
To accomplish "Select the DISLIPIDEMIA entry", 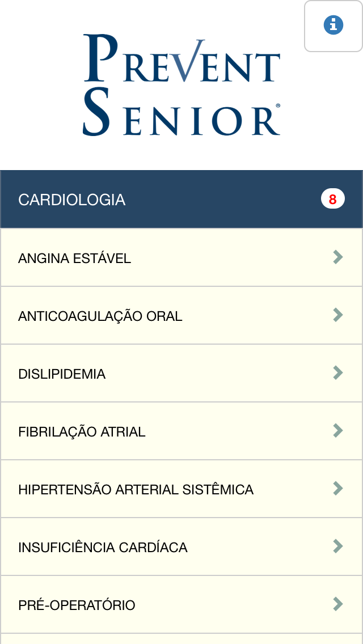I will [x=181, y=374].
